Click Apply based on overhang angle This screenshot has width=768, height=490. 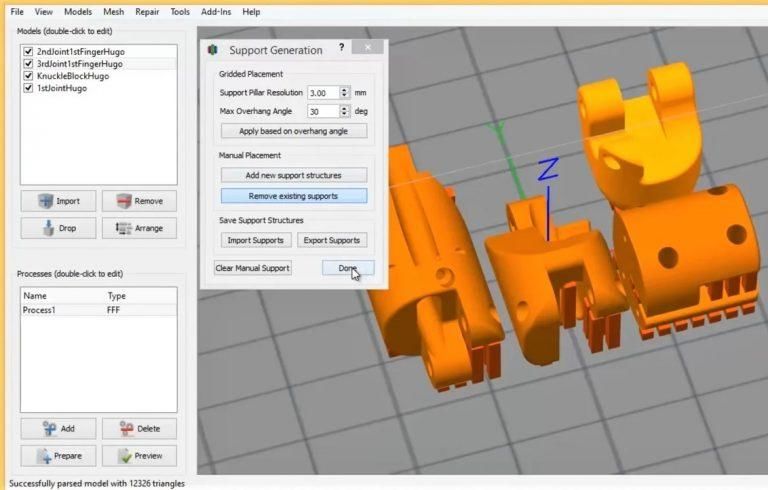point(294,131)
